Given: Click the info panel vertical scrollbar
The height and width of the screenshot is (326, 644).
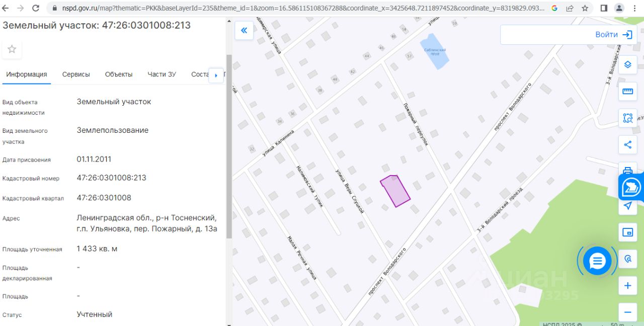Looking at the screenshot, I should tap(229, 146).
